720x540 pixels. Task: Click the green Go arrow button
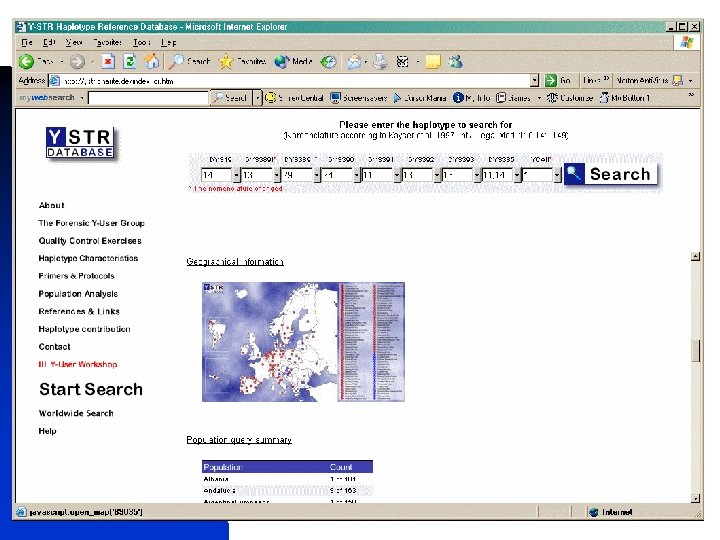click(551, 80)
